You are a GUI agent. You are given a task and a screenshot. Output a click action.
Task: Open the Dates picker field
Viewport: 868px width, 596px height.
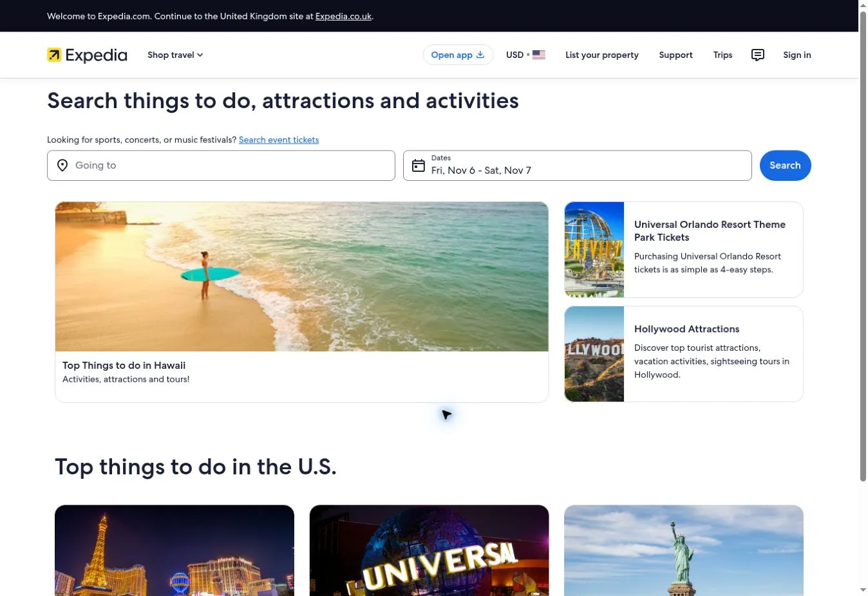[577, 165]
